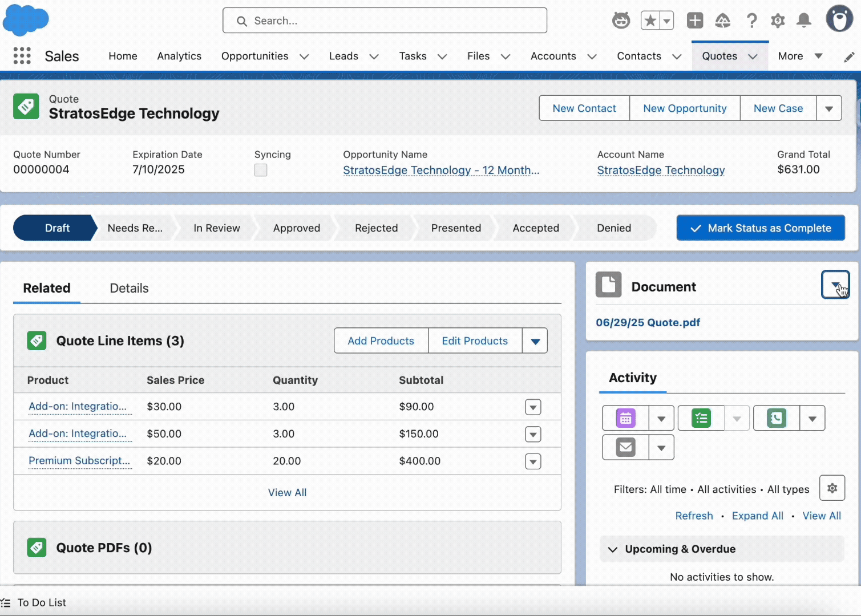The width and height of the screenshot is (861, 616).
Task: Open the Files navigation tab
Action: coord(478,56)
